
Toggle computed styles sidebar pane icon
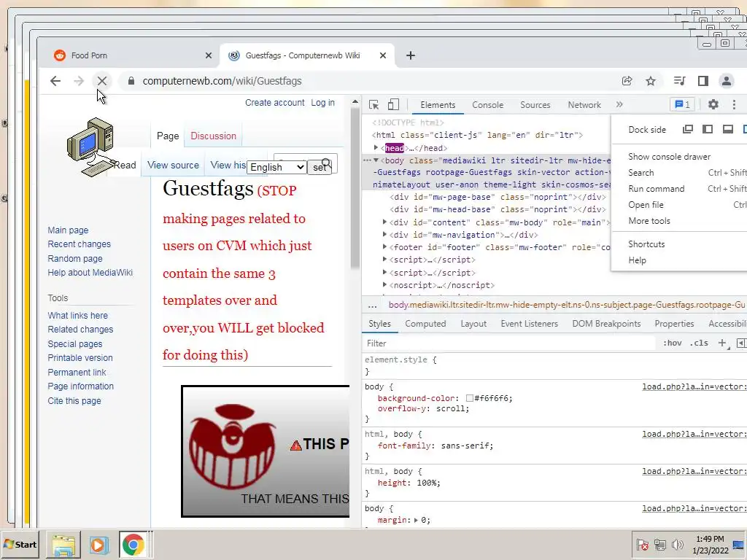[x=741, y=343]
